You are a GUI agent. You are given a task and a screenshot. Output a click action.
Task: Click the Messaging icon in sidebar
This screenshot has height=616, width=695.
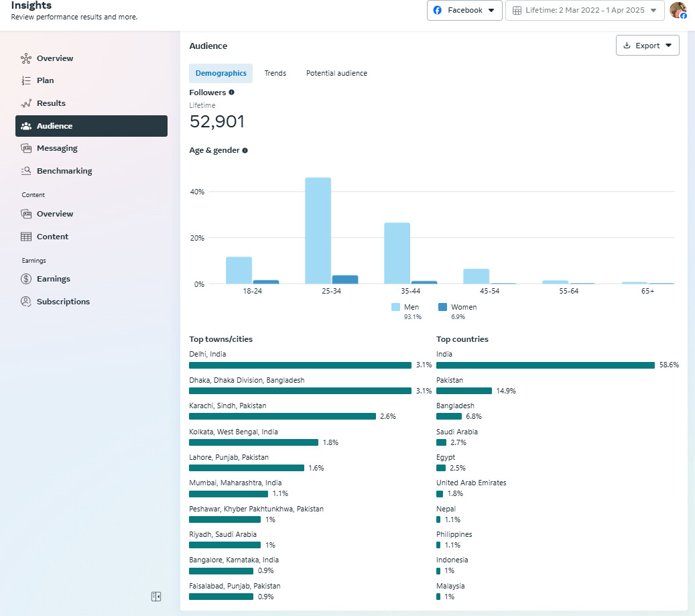point(26,148)
